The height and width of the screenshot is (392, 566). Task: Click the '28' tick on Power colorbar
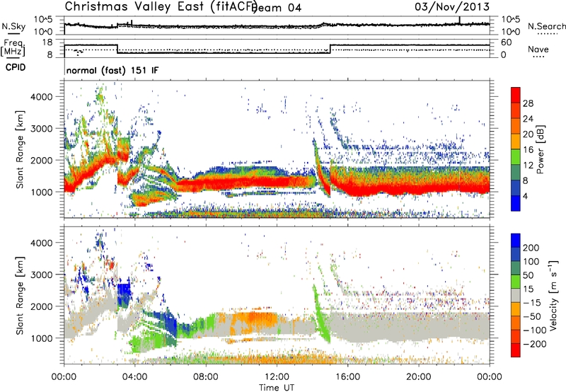(x=528, y=103)
